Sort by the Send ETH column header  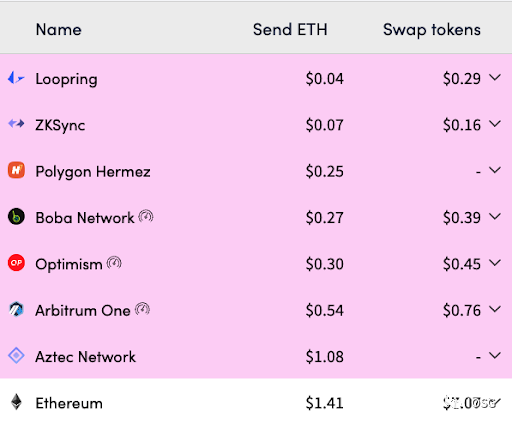point(290,29)
